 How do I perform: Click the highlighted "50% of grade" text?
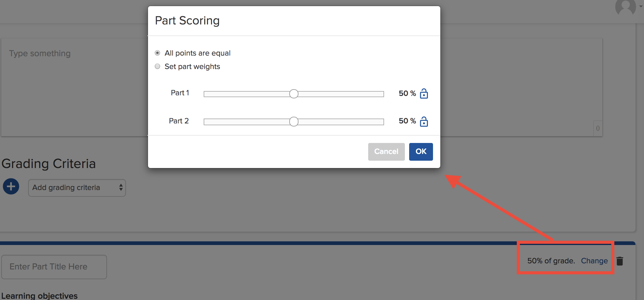pyautogui.click(x=551, y=261)
